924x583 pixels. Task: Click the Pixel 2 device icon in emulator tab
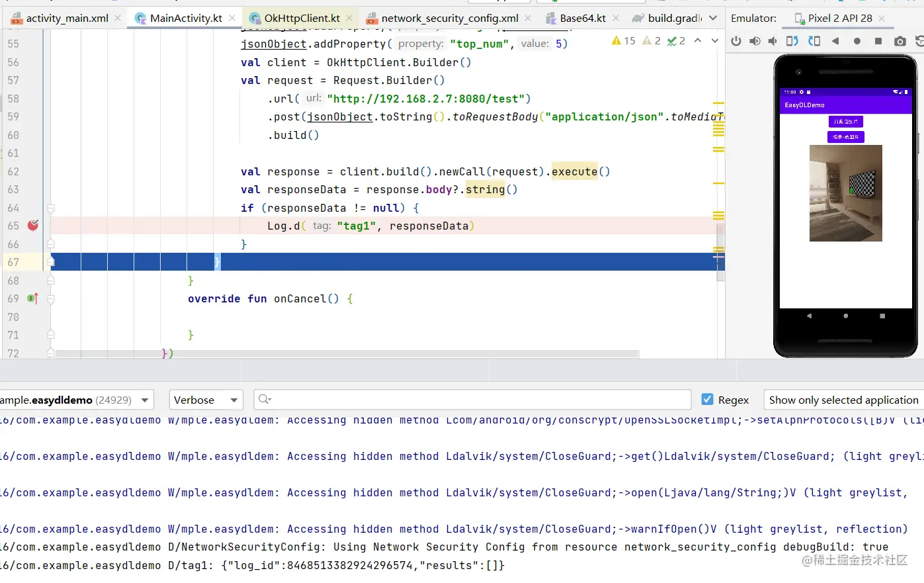[x=798, y=19]
